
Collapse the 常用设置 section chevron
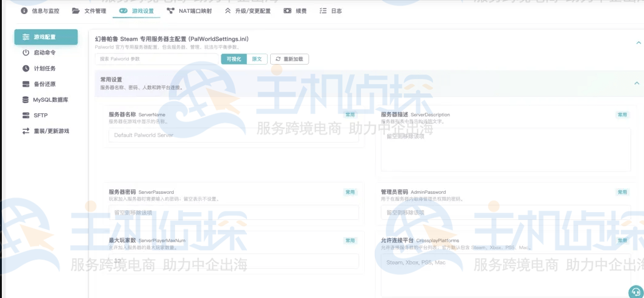637,83
